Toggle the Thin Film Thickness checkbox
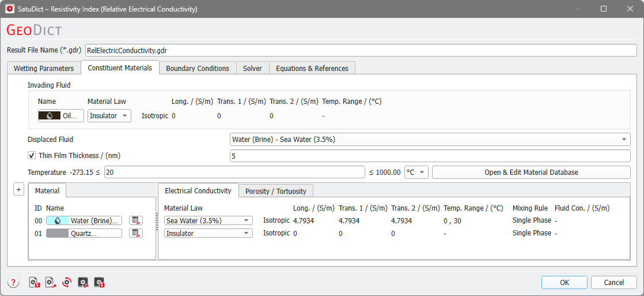The image size is (644, 296). click(31, 156)
